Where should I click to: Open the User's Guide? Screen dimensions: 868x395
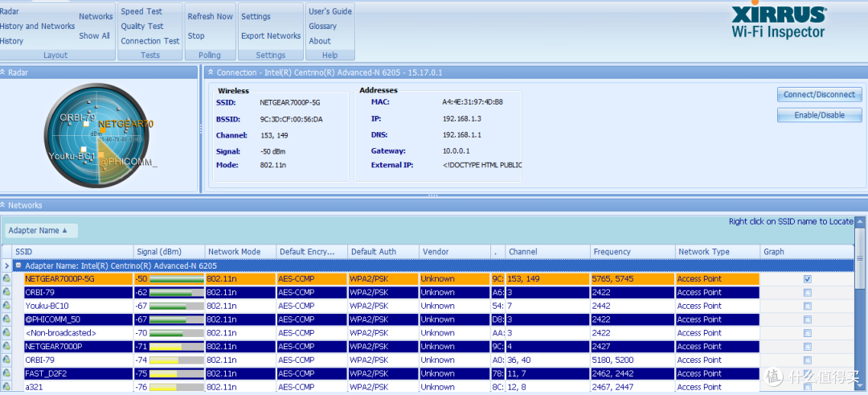[x=330, y=11]
